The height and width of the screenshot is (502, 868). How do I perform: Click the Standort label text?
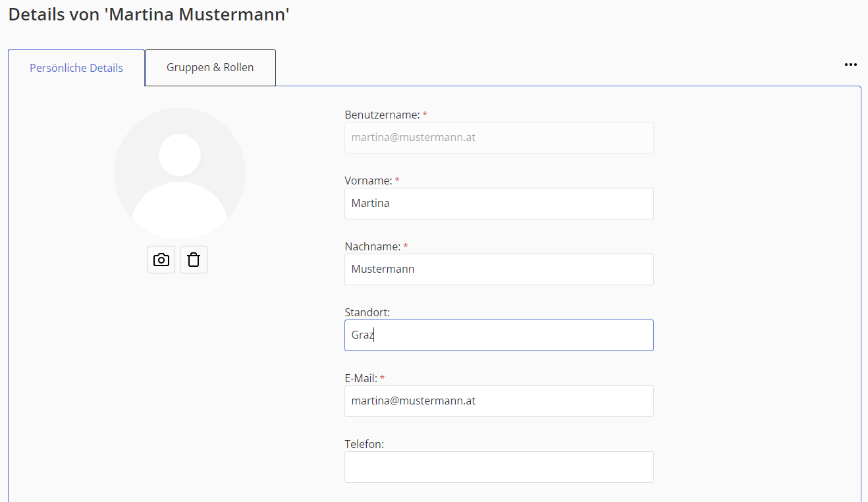click(367, 312)
